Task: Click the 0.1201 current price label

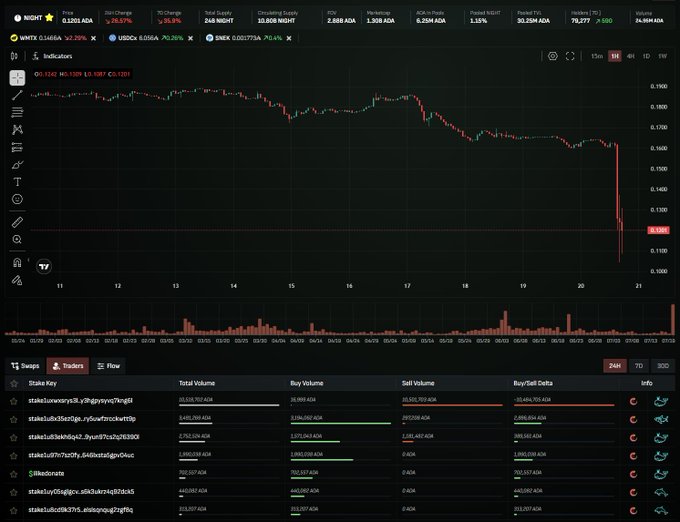Action: tap(658, 230)
